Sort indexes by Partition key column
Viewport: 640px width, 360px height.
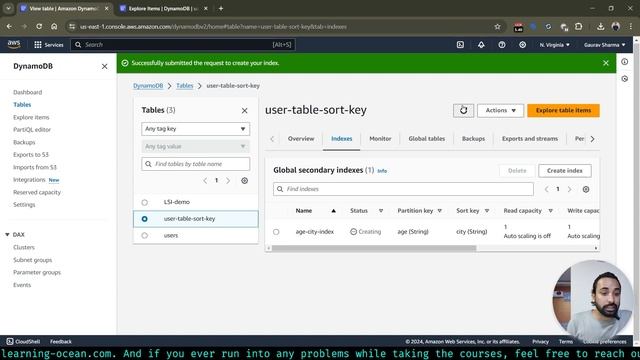[420, 211]
